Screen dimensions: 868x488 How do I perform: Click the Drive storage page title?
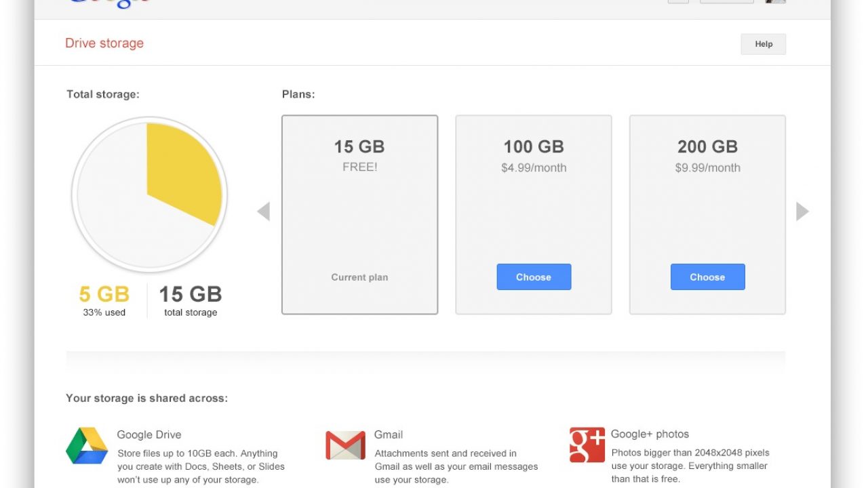point(104,43)
